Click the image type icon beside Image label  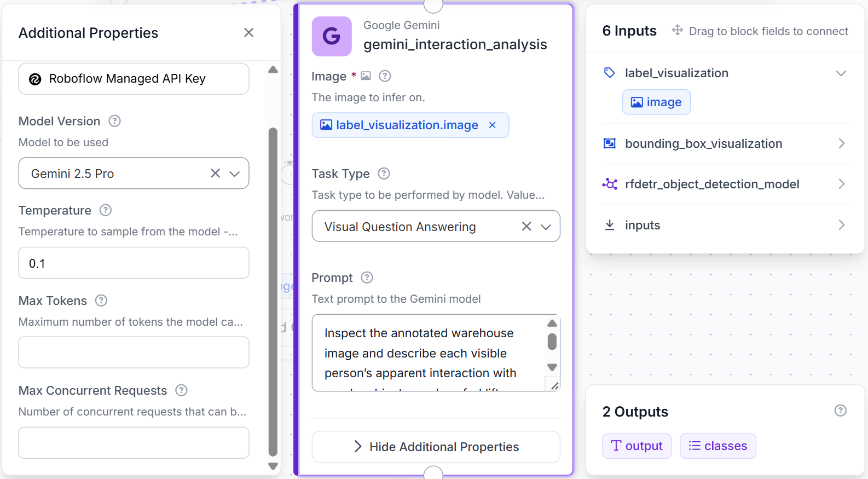366,76
